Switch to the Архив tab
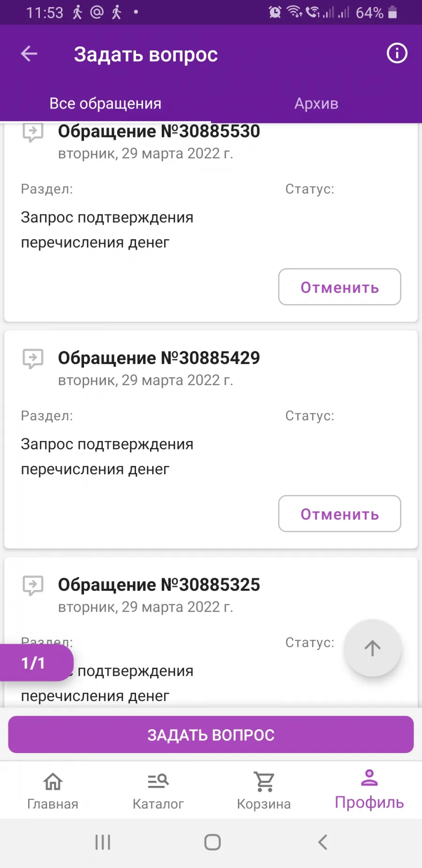 [316, 103]
